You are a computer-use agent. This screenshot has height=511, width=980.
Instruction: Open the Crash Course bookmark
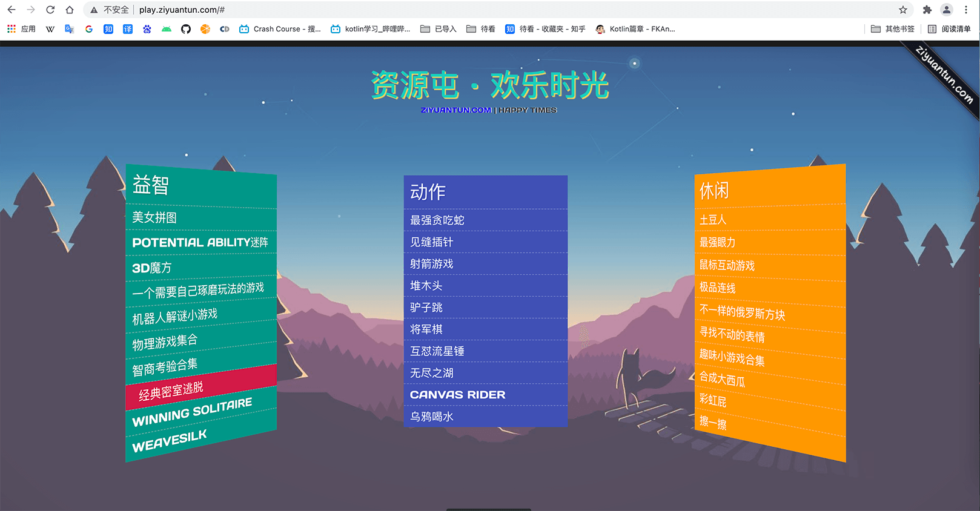click(x=280, y=29)
